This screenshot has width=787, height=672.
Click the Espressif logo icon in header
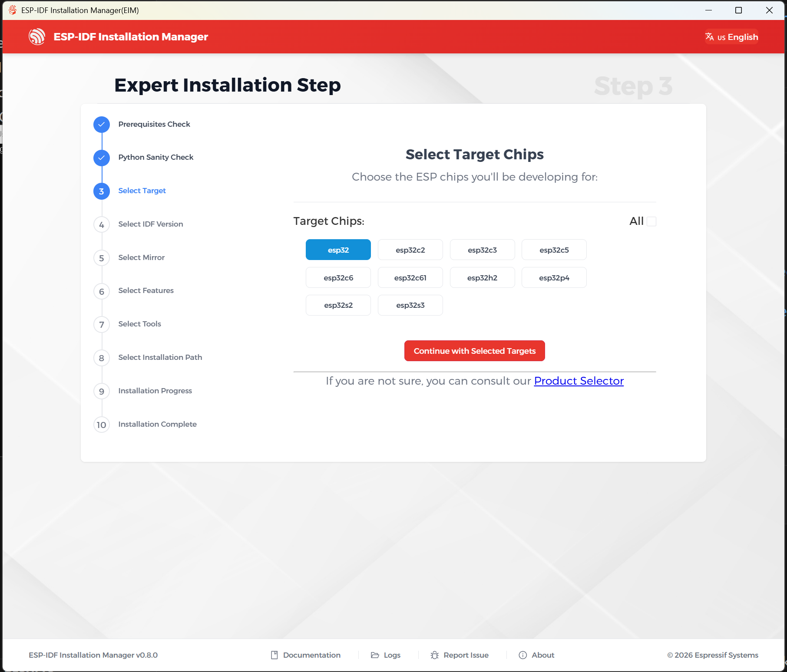click(37, 37)
